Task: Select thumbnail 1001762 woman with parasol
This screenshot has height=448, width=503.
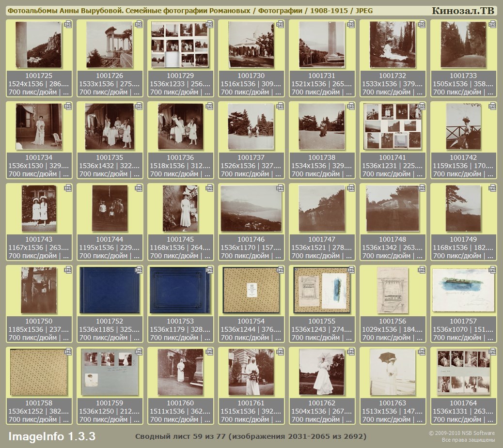Action: point(321,372)
